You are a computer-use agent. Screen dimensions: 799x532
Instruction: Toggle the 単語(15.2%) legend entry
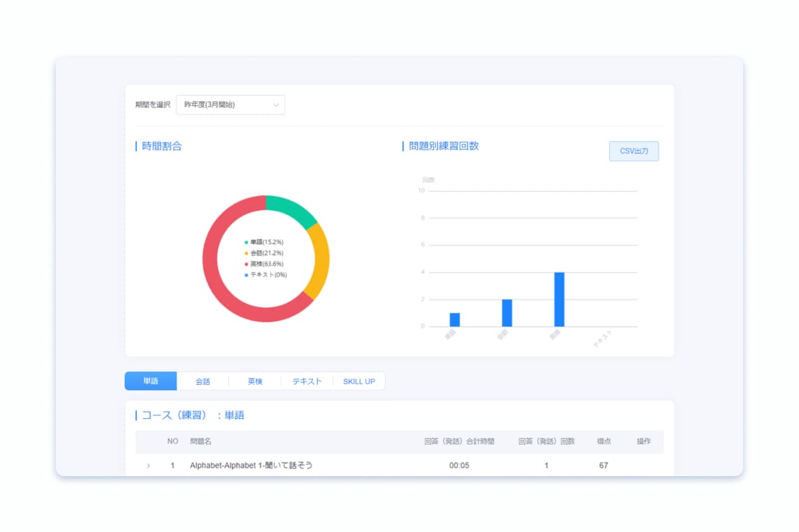coord(266,242)
